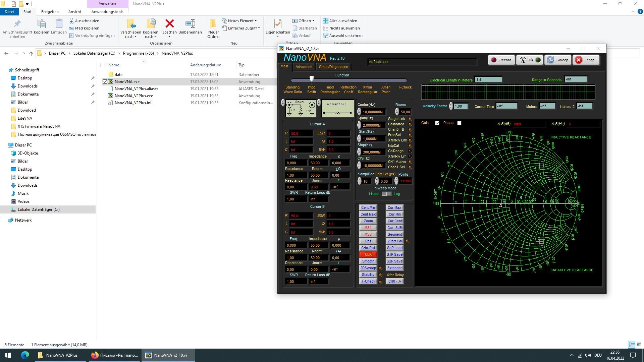Open the Datei menu in Explorer
The width and height of the screenshot is (644, 362).
(x=9, y=12)
